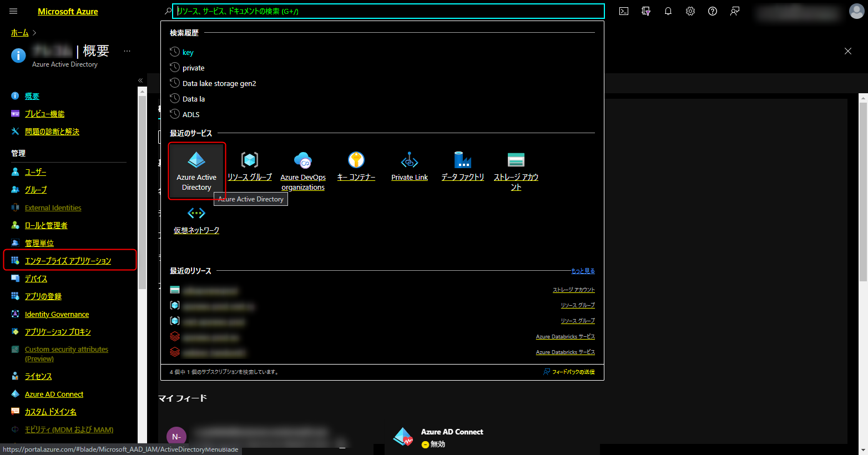Open the ellipsis menu beside 概要 title
This screenshot has height=455, width=868.
click(x=127, y=51)
